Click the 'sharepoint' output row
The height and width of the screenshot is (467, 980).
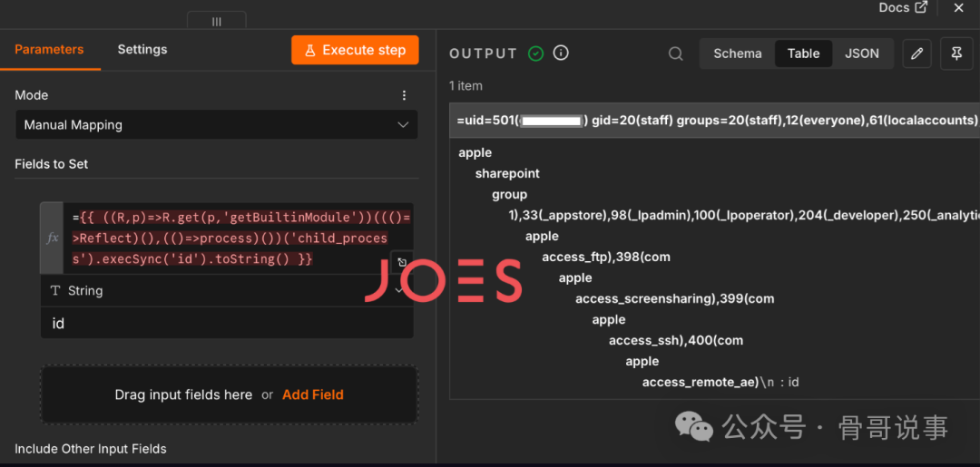pyautogui.click(x=507, y=173)
